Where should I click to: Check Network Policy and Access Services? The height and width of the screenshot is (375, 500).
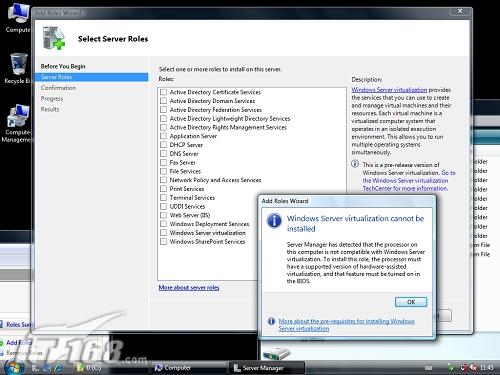tap(163, 180)
